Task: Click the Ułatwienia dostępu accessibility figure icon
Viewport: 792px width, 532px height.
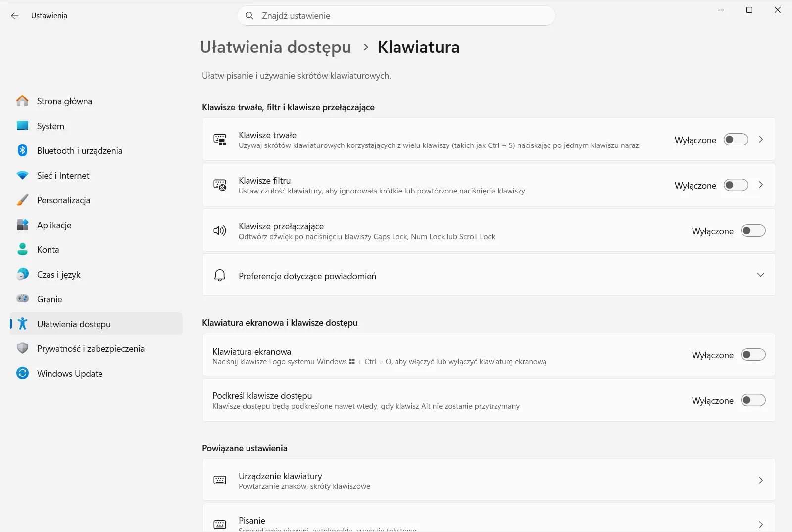Action: pos(22,324)
